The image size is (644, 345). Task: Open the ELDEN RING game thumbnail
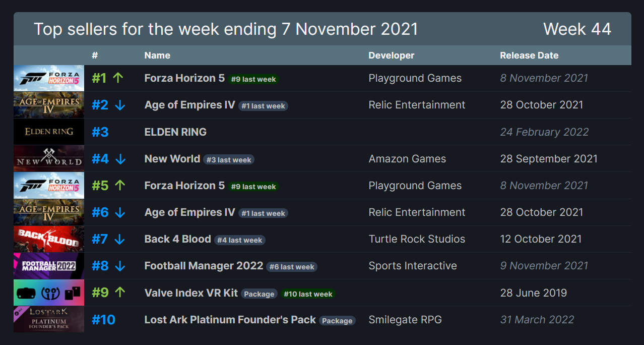pyautogui.click(x=49, y=132)
